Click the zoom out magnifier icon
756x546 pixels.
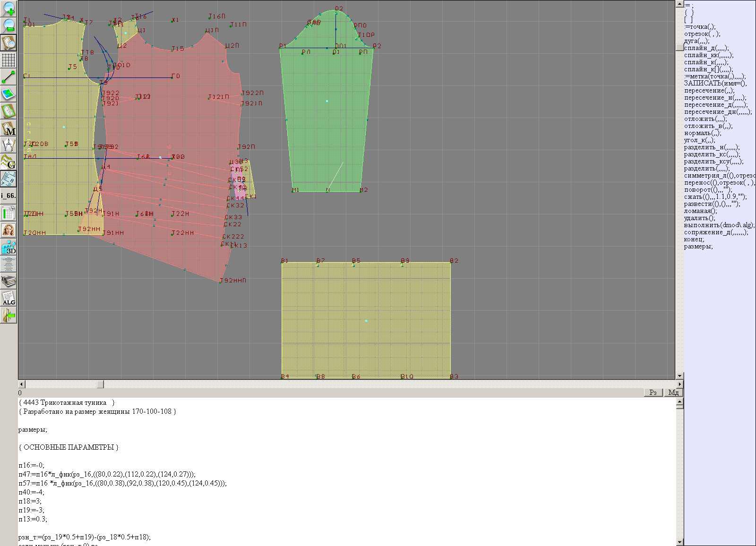pyautogui.click(x=9, y=25)
